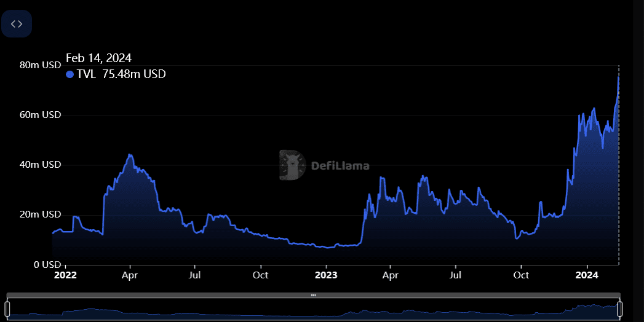Image resolution: width=644 pixels, height=322 pixels.
Task: Click the center grip on the range bar
Action: point(313,295)
